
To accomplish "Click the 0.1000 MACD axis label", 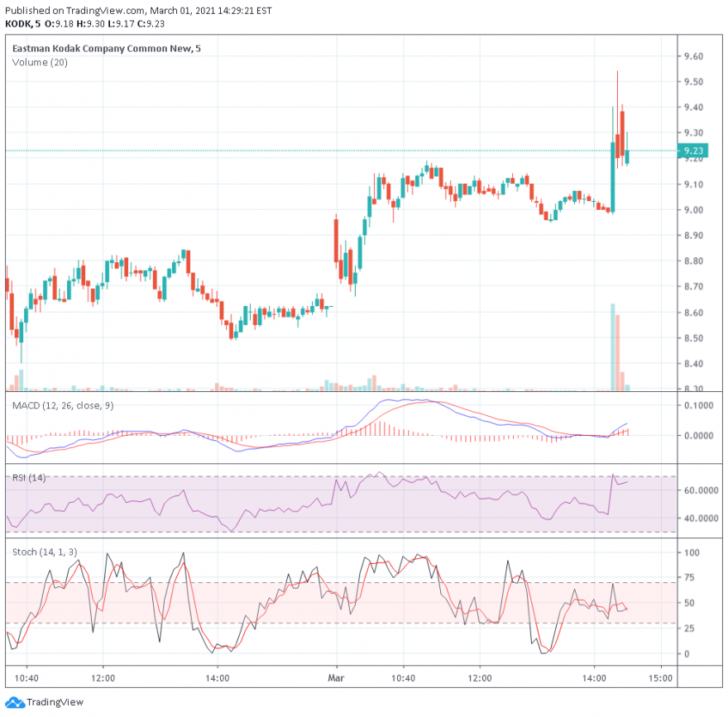I will click(x=699, y=405).
